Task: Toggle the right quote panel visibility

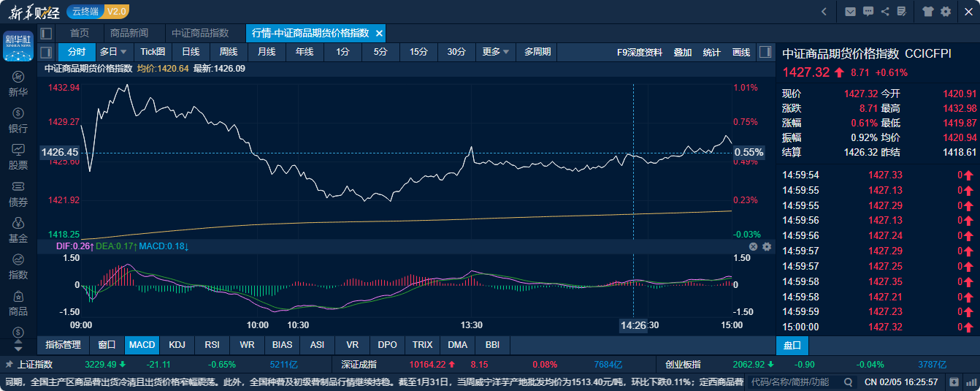Action: (765, 52)
